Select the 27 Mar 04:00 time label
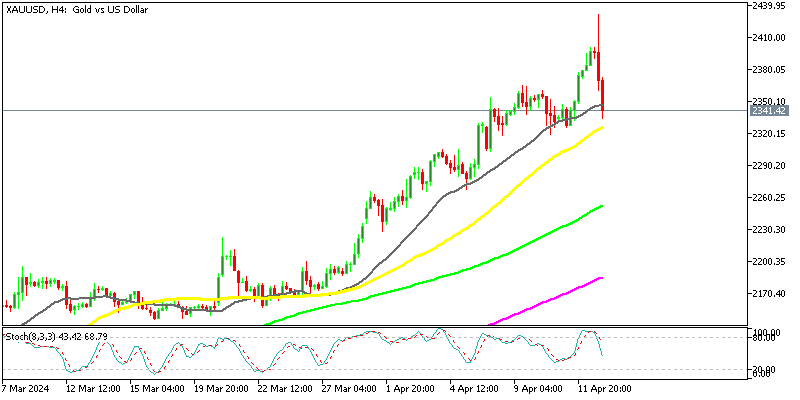 coord(350,388)
